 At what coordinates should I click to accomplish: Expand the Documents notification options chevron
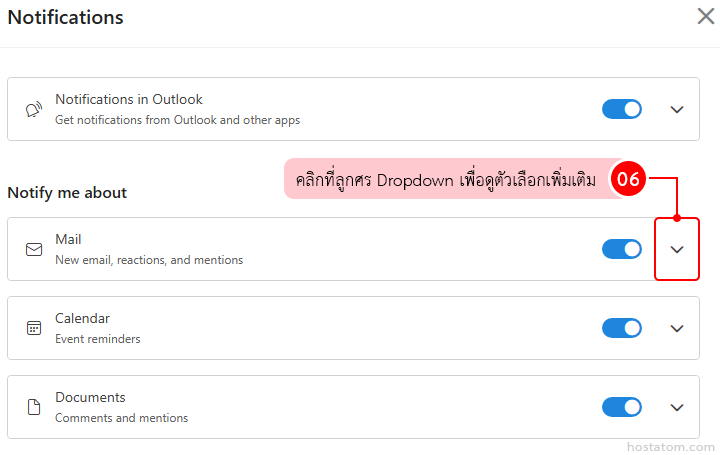[677, 408]
